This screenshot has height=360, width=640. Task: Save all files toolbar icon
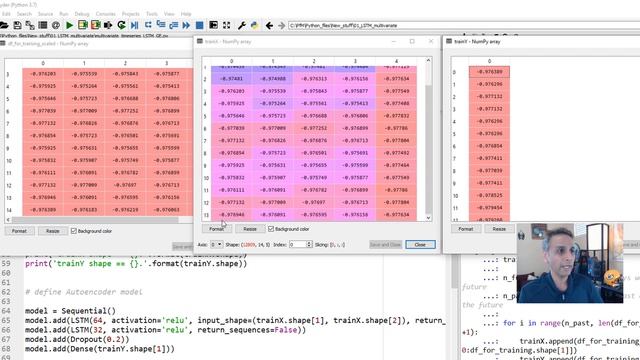pos(30,25)
